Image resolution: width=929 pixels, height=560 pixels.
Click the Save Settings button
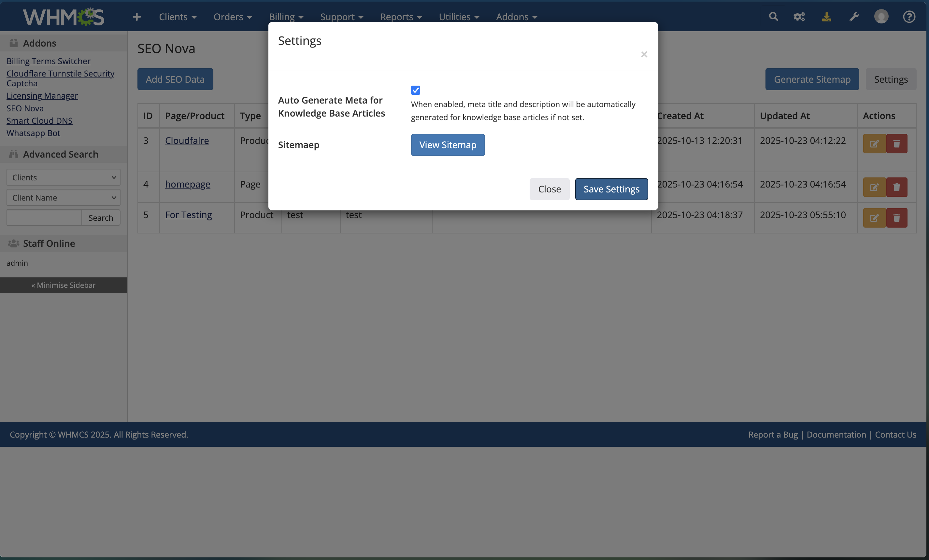[x=611, y=189]
